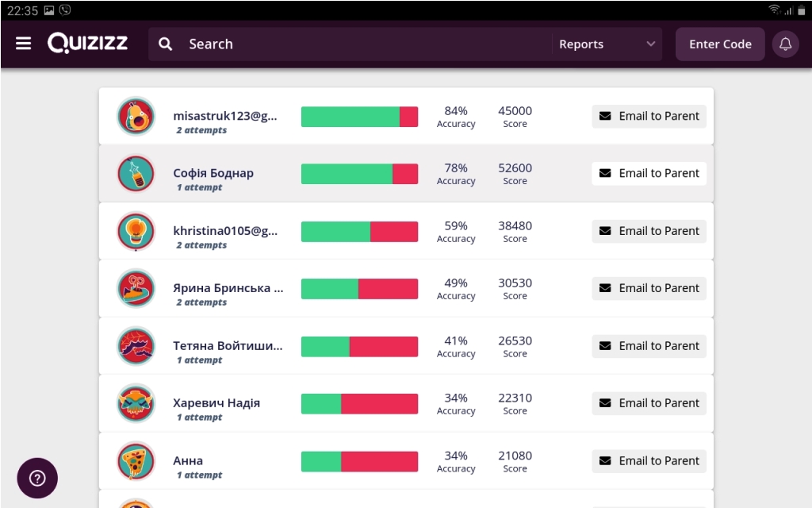Viewport: 812px width, 508px height.
Task: Open the notifications bell
Action: [x=785, y=44]
